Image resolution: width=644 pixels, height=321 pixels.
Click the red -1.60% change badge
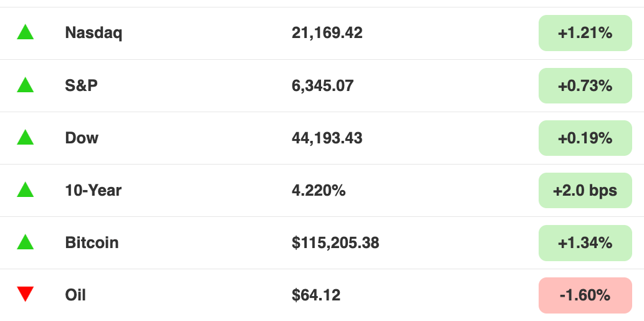coord(585,295)
